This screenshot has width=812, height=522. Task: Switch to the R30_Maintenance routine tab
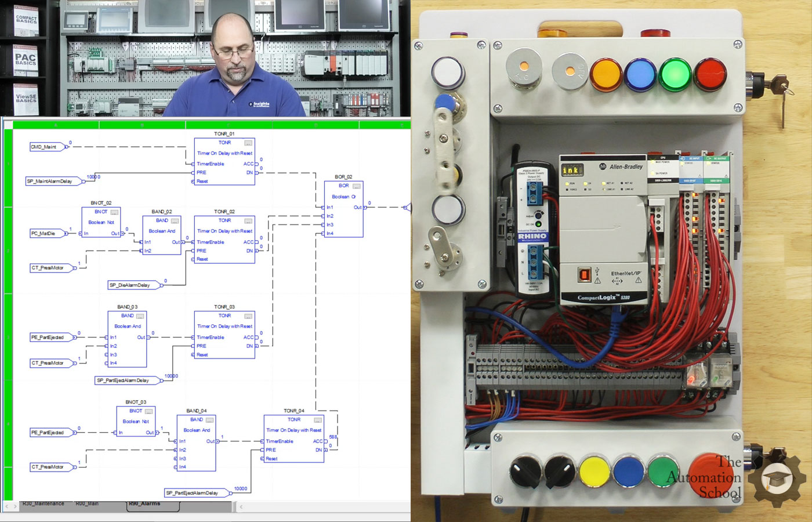43,504
